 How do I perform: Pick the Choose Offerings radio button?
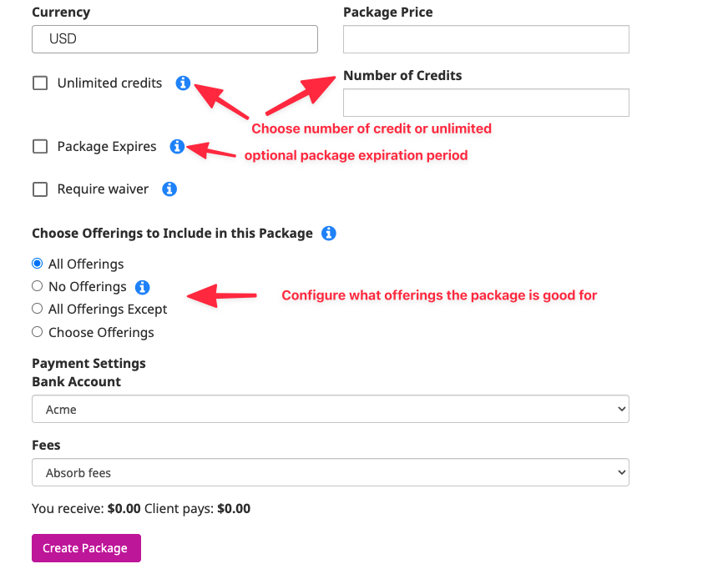[x=37, y=332]
